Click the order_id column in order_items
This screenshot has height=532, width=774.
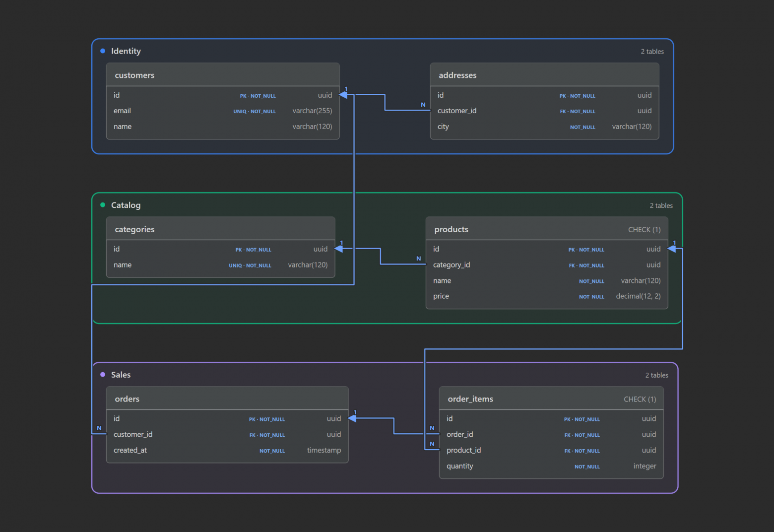551,434
